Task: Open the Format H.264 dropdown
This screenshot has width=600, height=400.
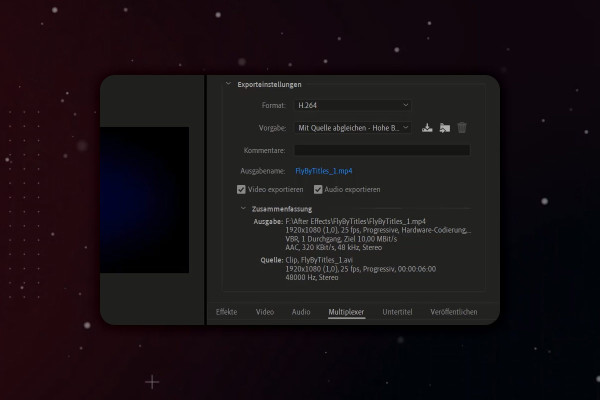Action: point(352,105)
